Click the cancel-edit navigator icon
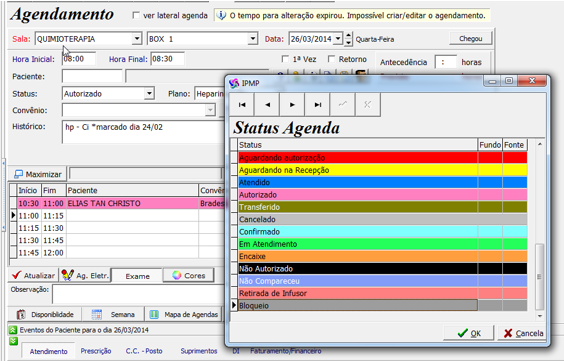Screen dimensions: 564x361 point(368,105)
